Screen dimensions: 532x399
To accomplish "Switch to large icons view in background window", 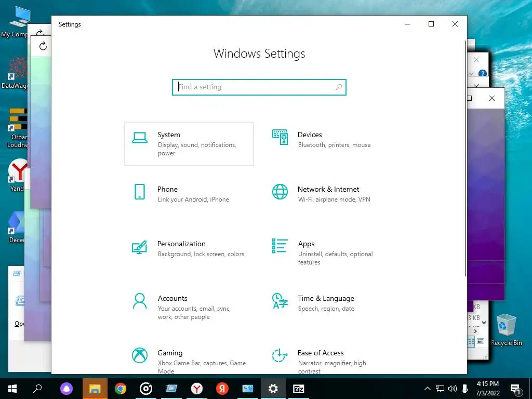I will click(x=481, y=341).
